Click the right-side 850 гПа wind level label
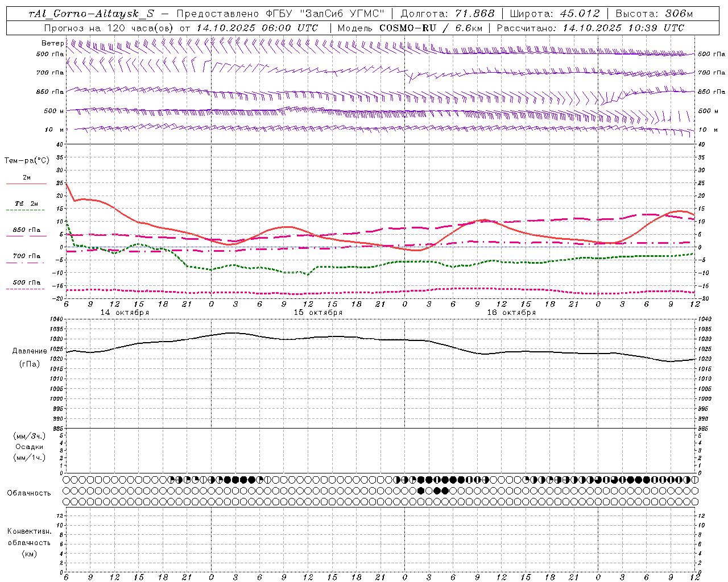This screenshot has height=582, width=728. (x=712, y=92)
